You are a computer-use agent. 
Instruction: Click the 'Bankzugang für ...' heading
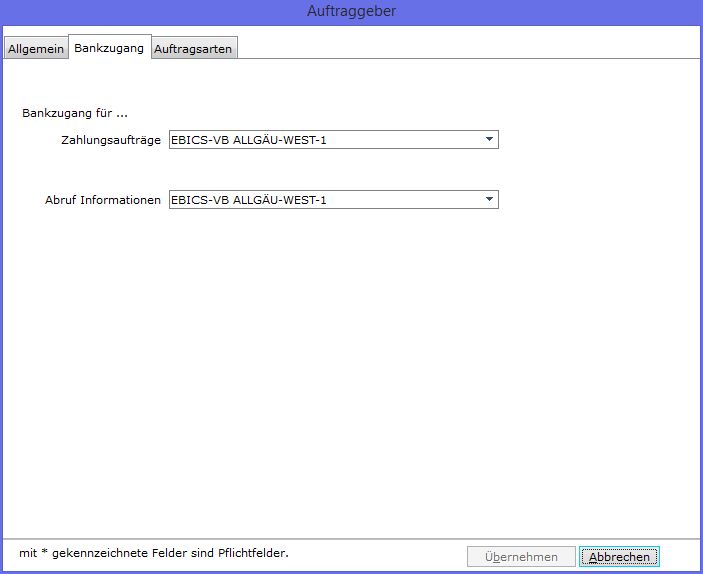click(75, 113)
